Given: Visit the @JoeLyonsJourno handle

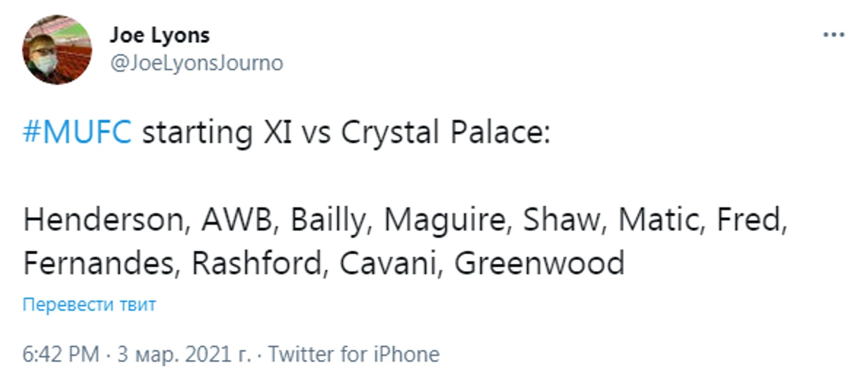Looking at the screenshot, I should click(196, 63).
